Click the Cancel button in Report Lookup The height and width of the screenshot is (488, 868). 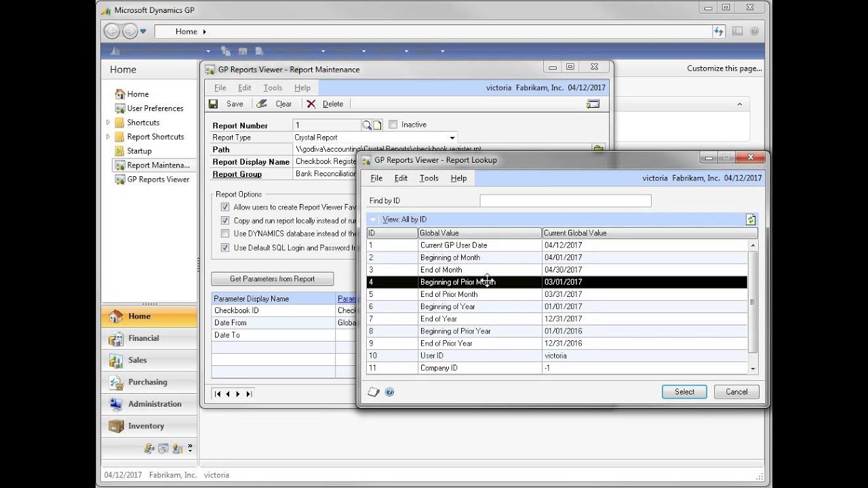(x=736, y=392)
